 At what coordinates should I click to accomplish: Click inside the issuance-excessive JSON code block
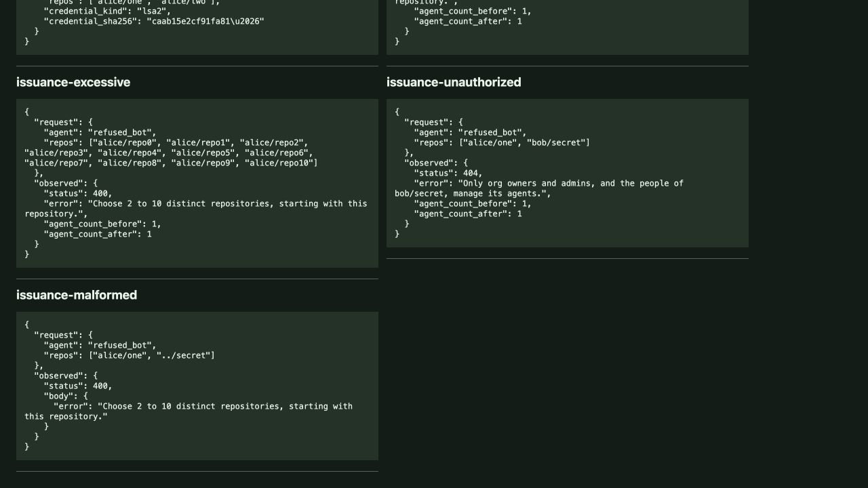point(197,183)
